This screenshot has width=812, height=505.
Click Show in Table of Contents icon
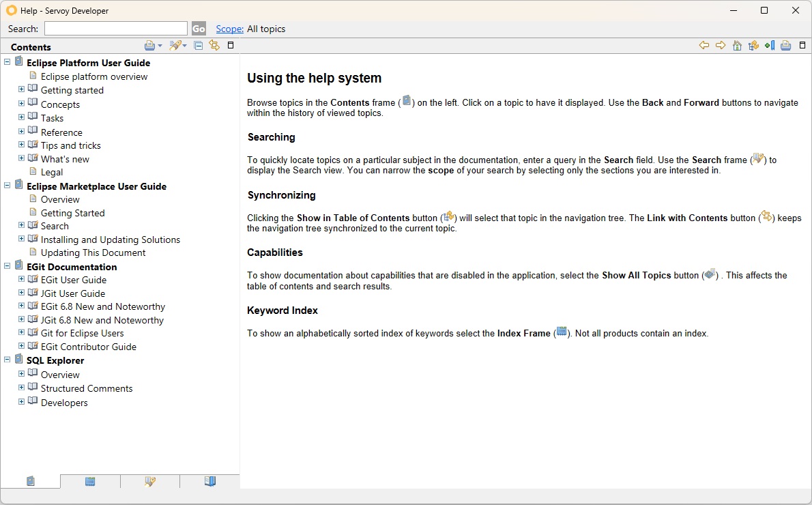(x=753, y=46)
